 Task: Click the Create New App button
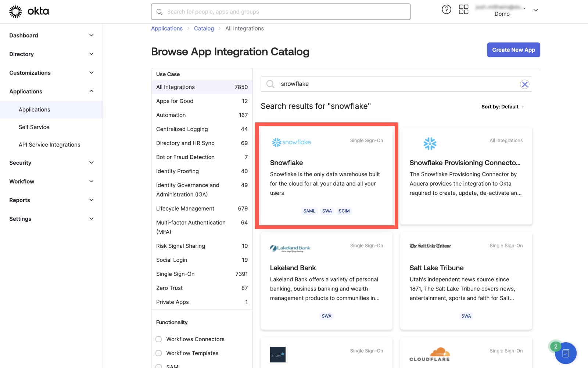click(513, 50)
